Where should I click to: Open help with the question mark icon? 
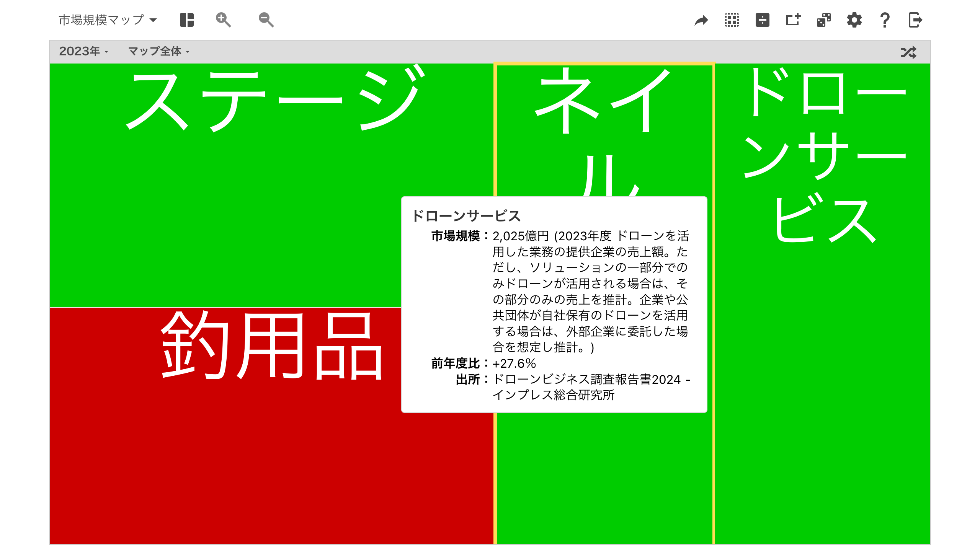tap(885, 20)
